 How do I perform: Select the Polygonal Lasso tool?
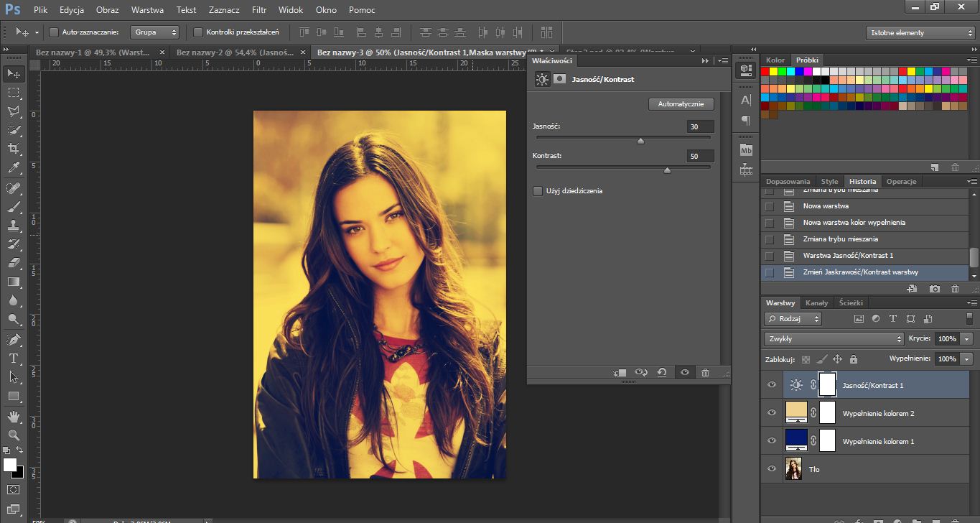pyautogui.click(x=13, y=111)
